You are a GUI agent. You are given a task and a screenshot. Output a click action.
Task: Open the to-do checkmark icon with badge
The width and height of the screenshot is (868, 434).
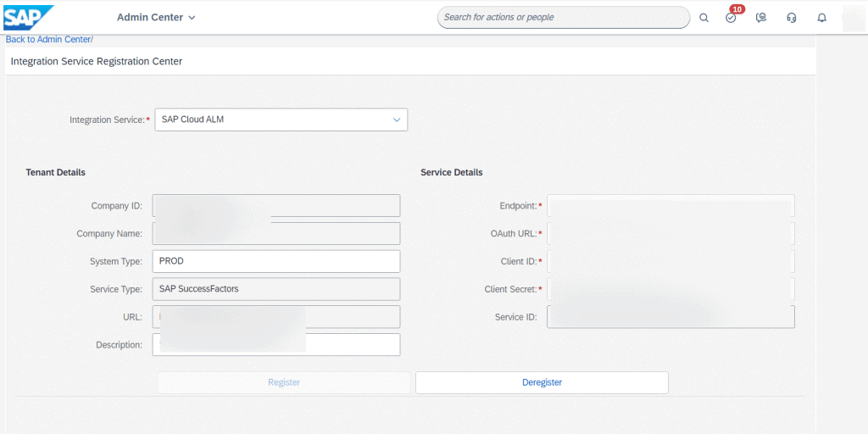click(732, 18)
